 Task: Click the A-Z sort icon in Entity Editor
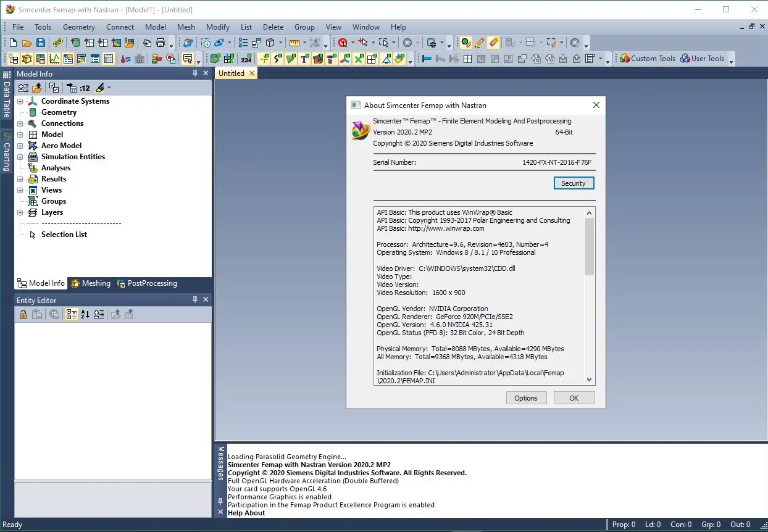pyautogui.click(x=85, y=314)
